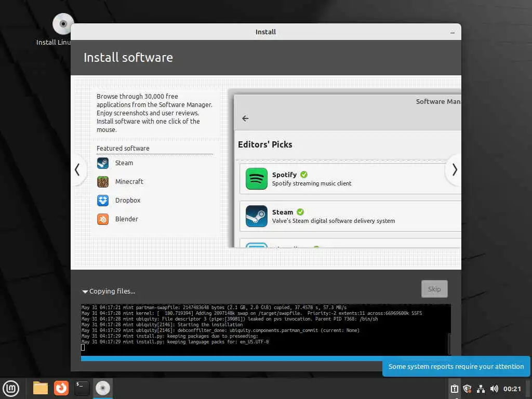This screenshot has height=399, width=532.
Task: Click the Dropbox icon in Featured software
Action: (x=103, y=201)
